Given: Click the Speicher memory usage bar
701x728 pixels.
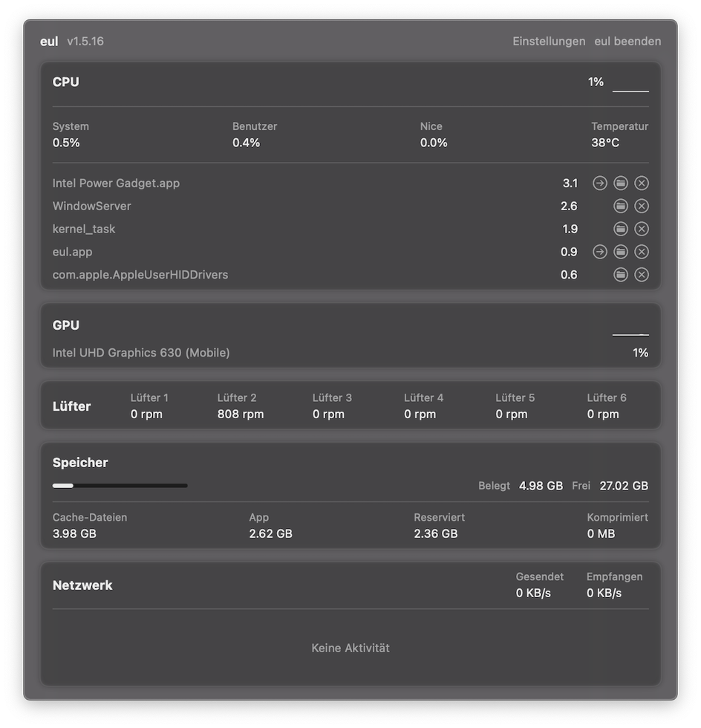Looking at the screenshot, I should [120, 486].
